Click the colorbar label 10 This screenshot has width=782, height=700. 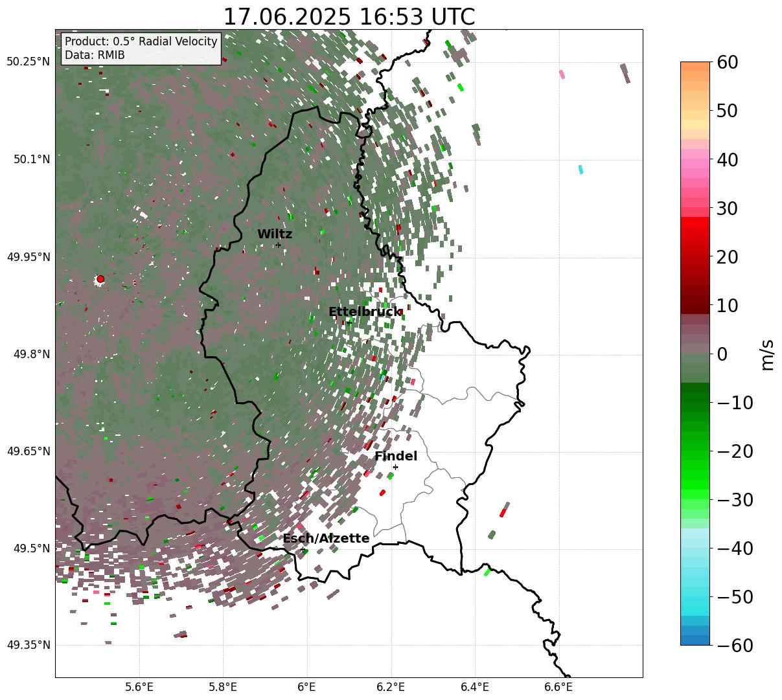click(728, 306)
